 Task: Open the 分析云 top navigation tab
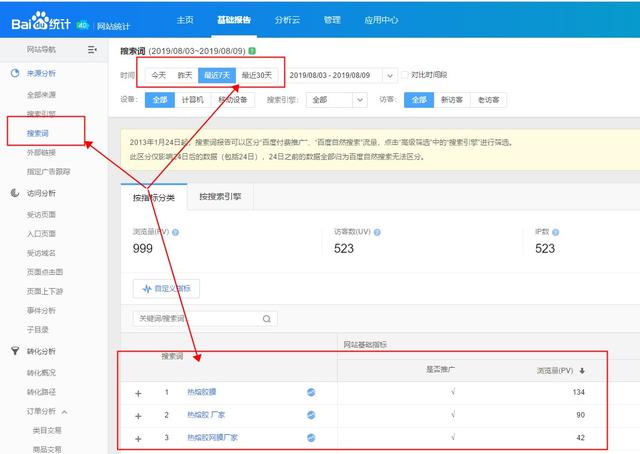pos(287,20)
